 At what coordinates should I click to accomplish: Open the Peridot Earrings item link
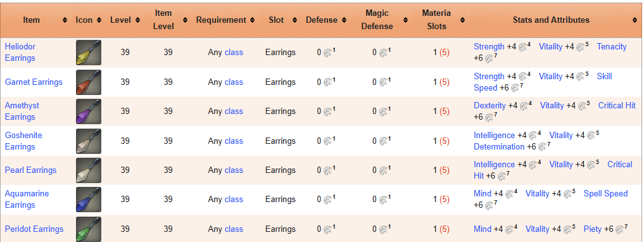click(x=34, y=229)
